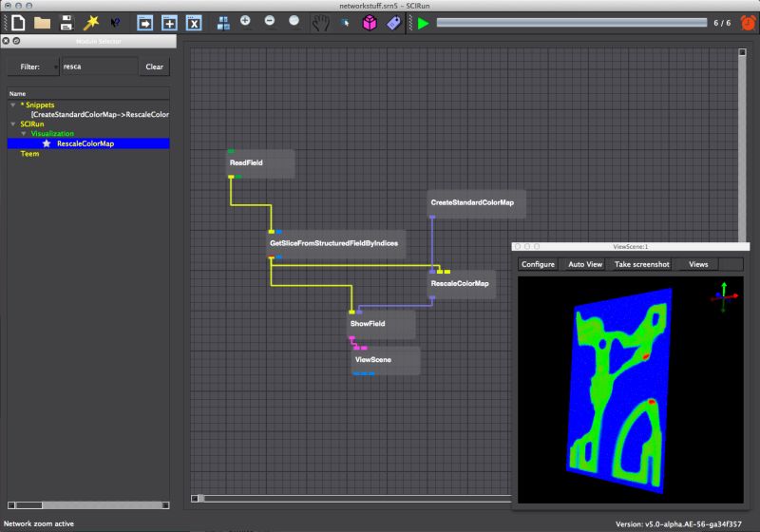Screen dimensions: 760x532
Task: Select the Teem tree item
Action: (29, 154)
